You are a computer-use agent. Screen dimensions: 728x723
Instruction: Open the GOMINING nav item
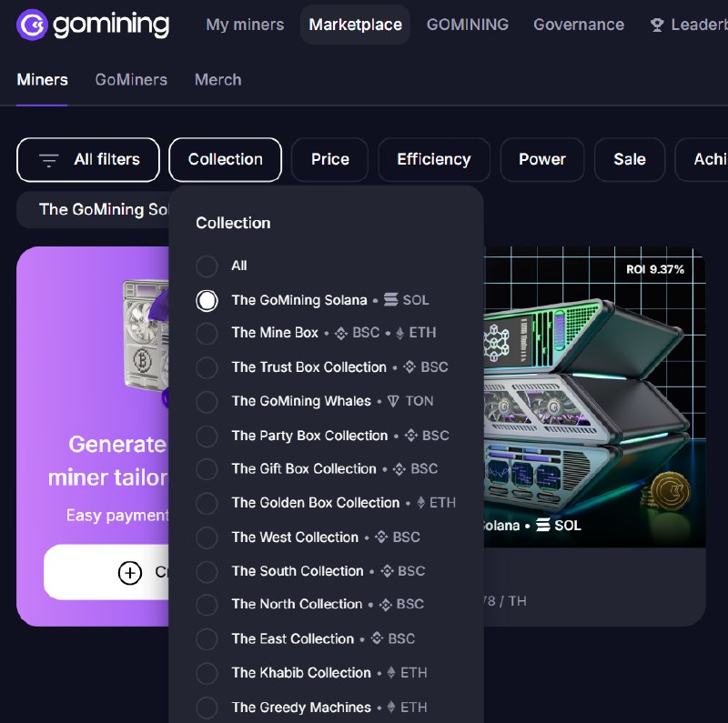pyautogui.click(x=468, y=25)
